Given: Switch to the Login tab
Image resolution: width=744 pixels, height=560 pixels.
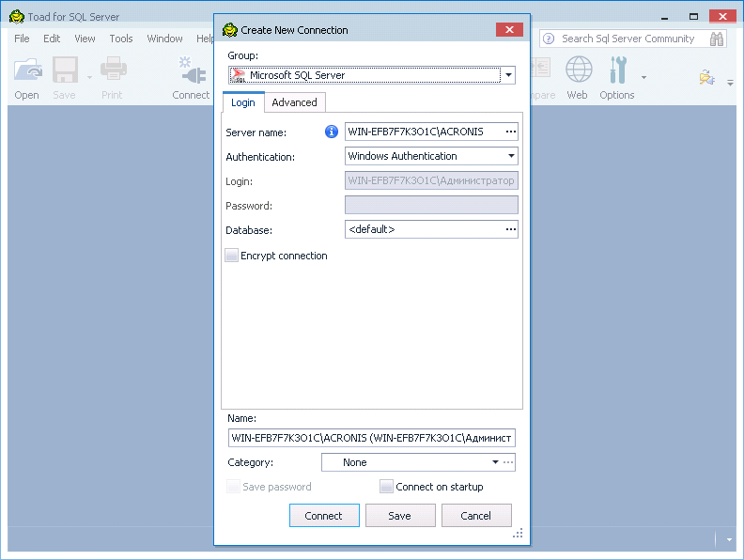Looking at the screenshot, I should [243, 102].
